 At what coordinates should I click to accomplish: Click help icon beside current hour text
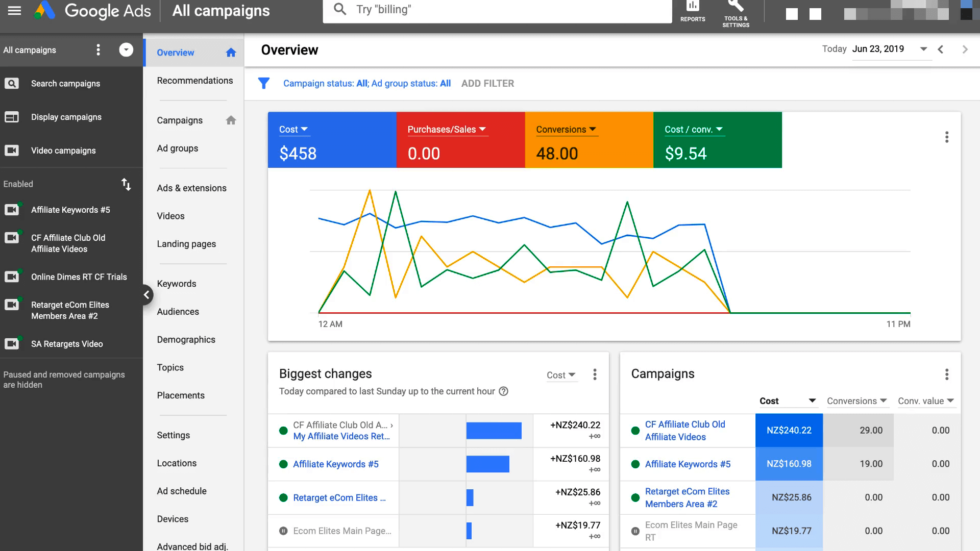503,391
